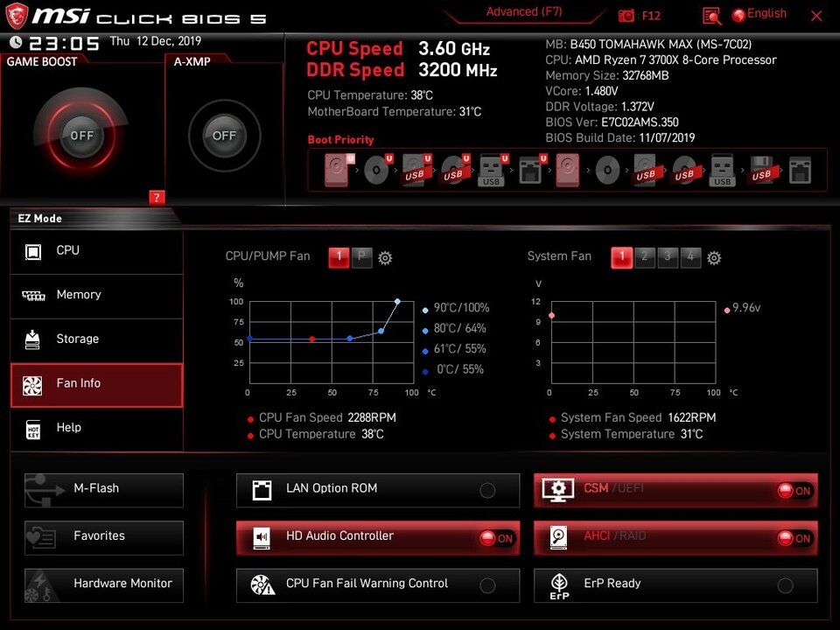Open the Storage section
Screen dimensions: 840x630
point(96,340)
